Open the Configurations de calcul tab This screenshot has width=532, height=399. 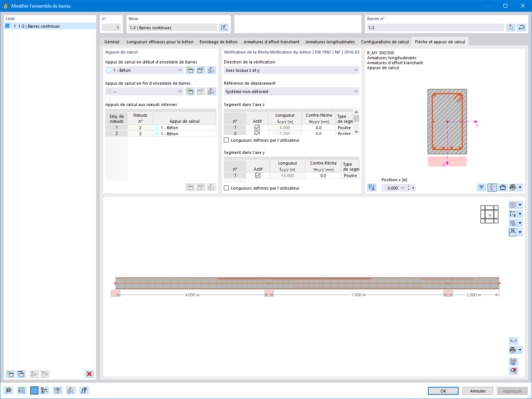coord(385,42)
